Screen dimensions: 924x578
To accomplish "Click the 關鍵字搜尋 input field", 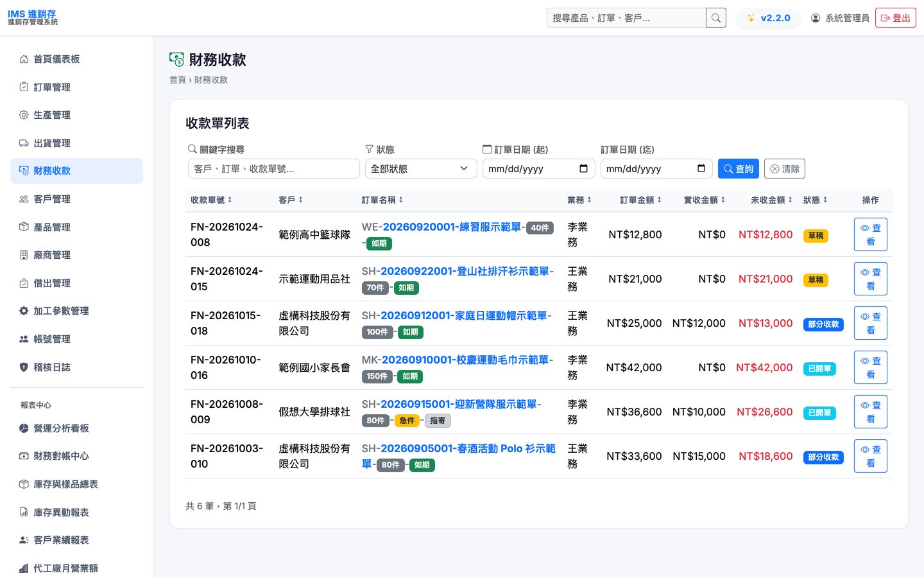I will click(x=273, y=169).
